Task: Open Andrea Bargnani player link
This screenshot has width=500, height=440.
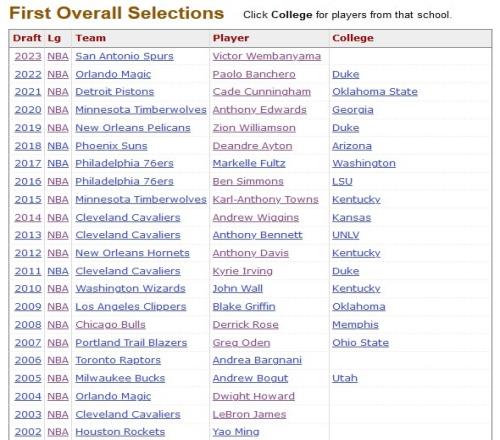Action: click(x=257, y=360)
